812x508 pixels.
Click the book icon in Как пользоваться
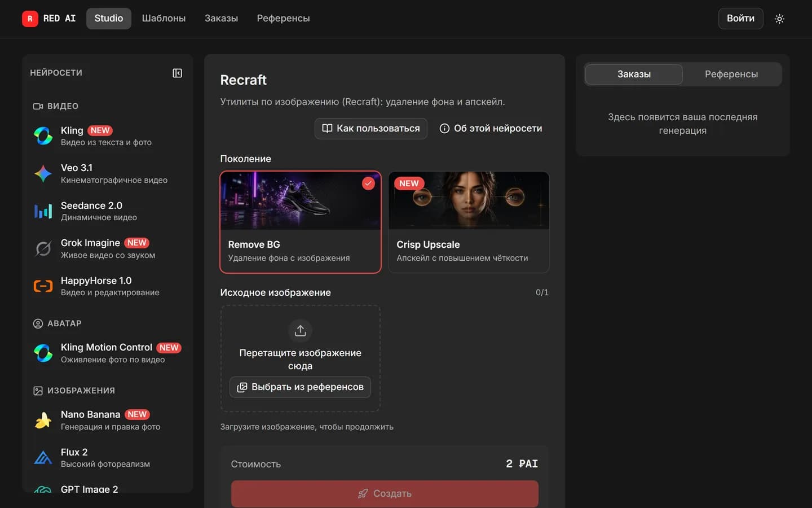coord(327,128)
